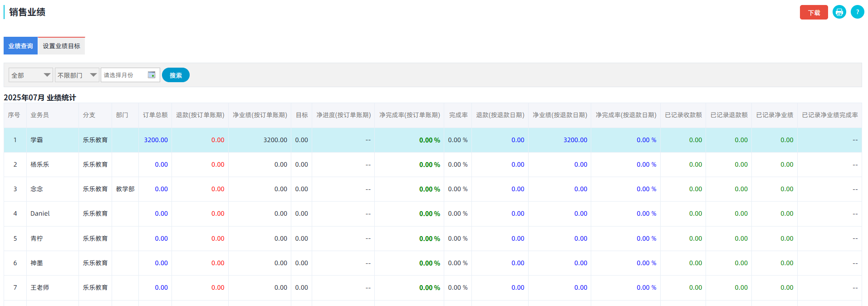Click 王老师's 已记录收款额 0.00 value
The image size is (868, 306).
click(696, 287)
